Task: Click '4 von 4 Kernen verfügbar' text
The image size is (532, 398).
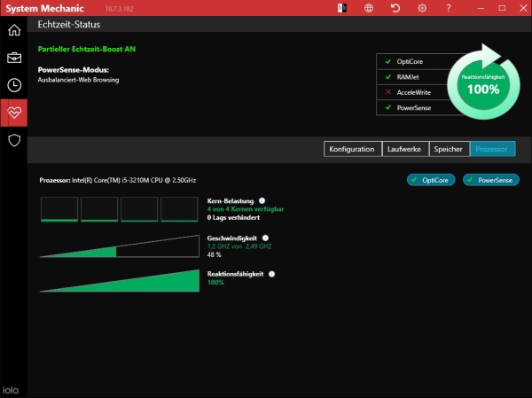Action: tap(246, 209)
